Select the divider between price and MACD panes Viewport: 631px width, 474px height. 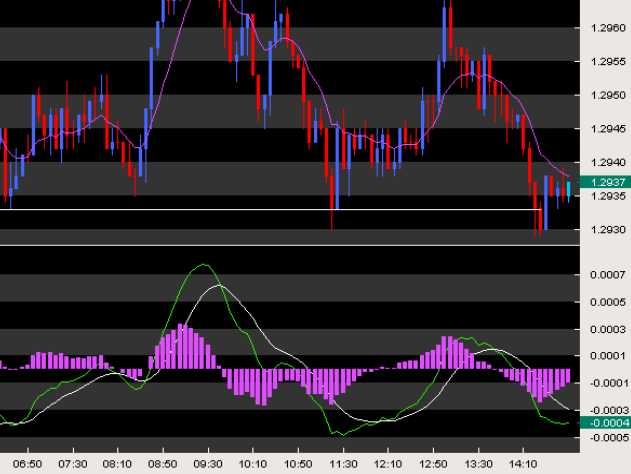tap(290, 245)
